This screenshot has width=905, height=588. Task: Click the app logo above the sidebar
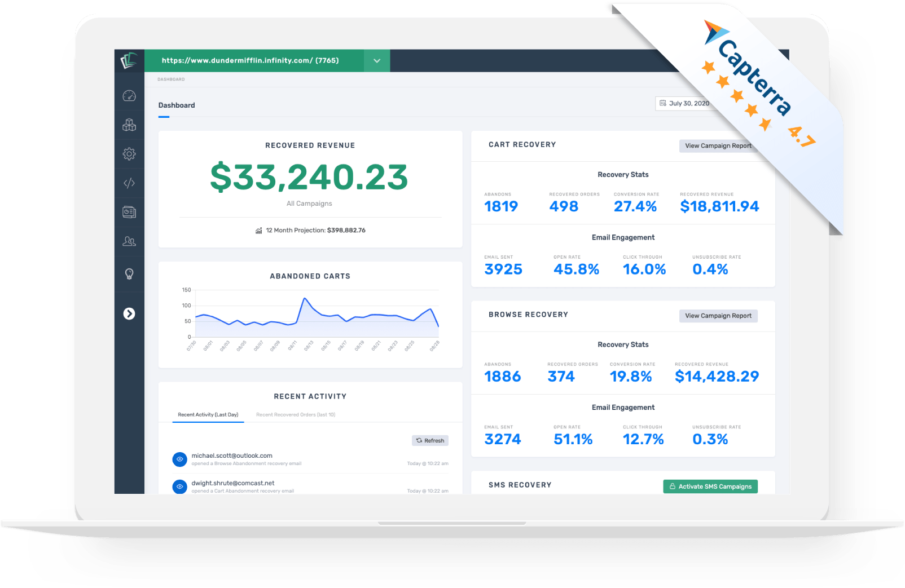(129, 61)
